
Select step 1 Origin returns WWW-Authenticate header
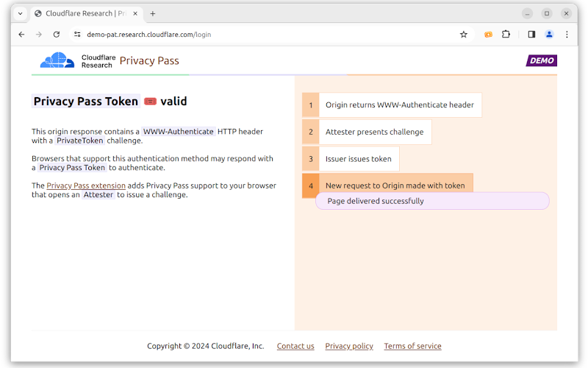point(392,105)
